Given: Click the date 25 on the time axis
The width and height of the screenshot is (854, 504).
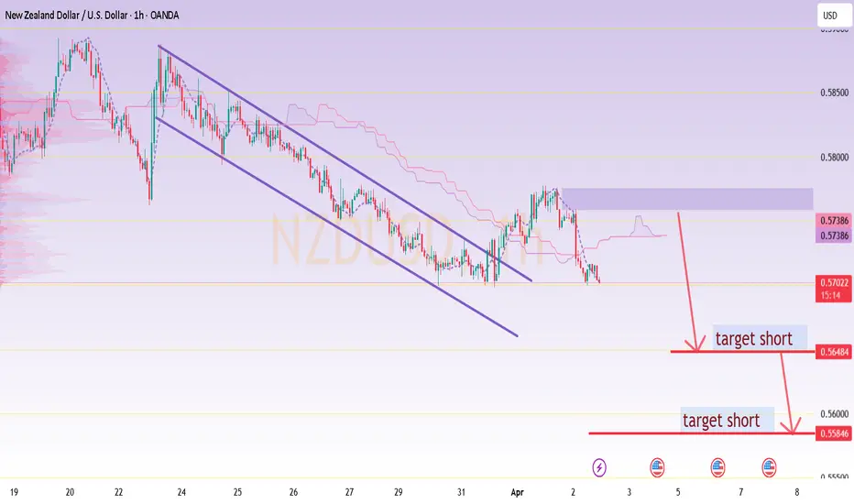Looking at the screenshot, I should pos(237,492).
